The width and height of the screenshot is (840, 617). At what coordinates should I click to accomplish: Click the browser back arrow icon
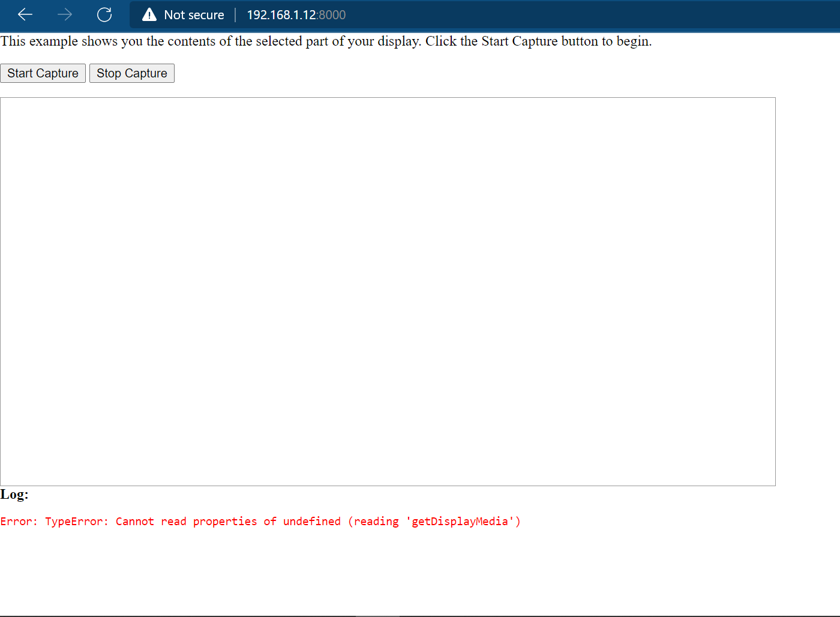[25, 14]
